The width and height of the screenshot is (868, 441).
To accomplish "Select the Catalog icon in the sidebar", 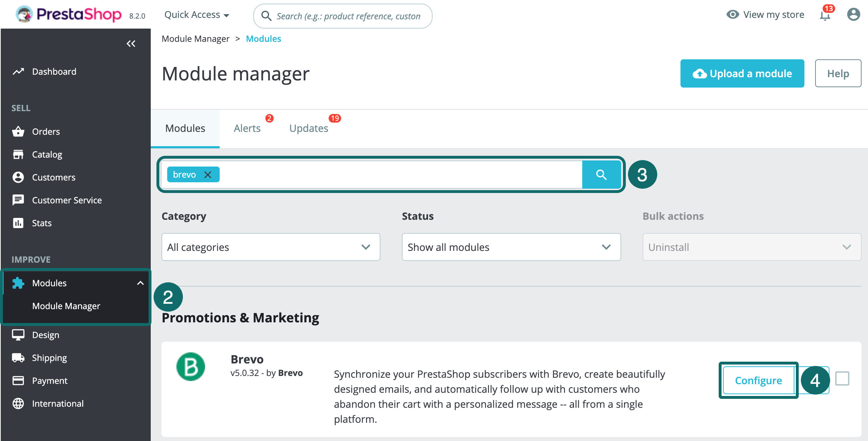I will tap(18, 154).
